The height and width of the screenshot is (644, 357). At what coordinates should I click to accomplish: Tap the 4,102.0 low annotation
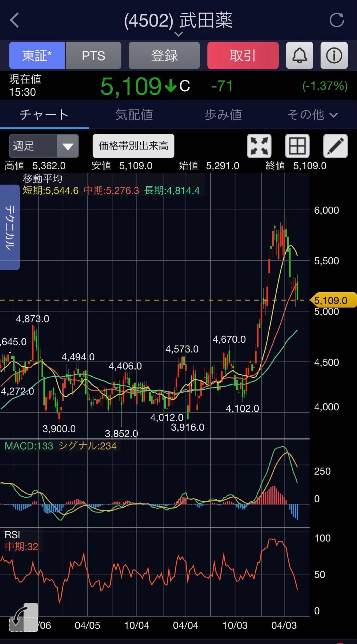coord(243,408)
